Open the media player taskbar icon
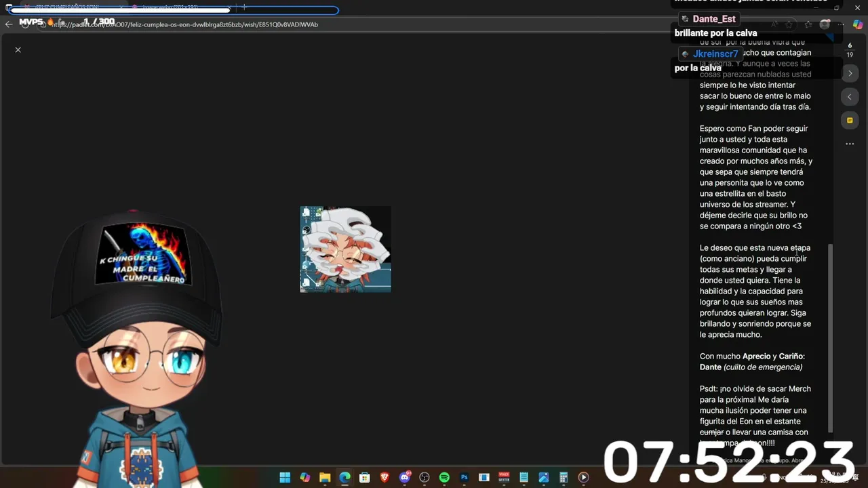Image resolution: width=868 pixels, height=488 pixels. (x=583, y=478)
